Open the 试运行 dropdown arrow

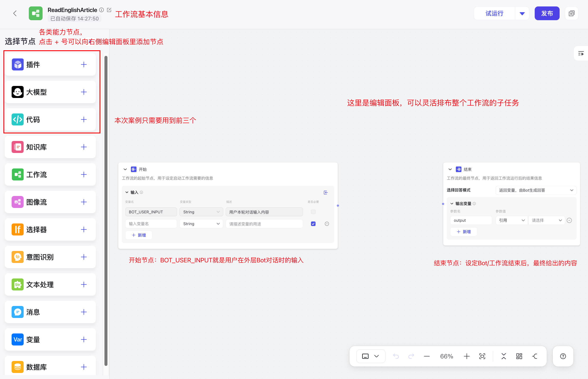pyautogui.click(x=522, y=14)
